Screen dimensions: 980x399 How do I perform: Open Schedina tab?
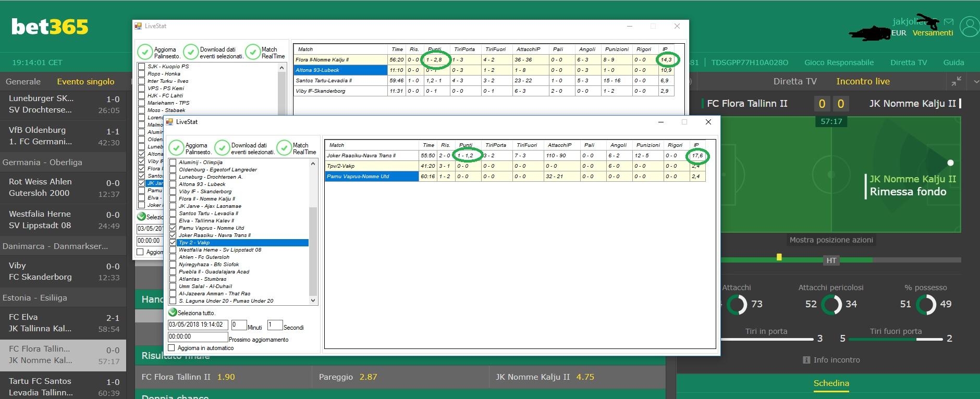click(831, 383)
